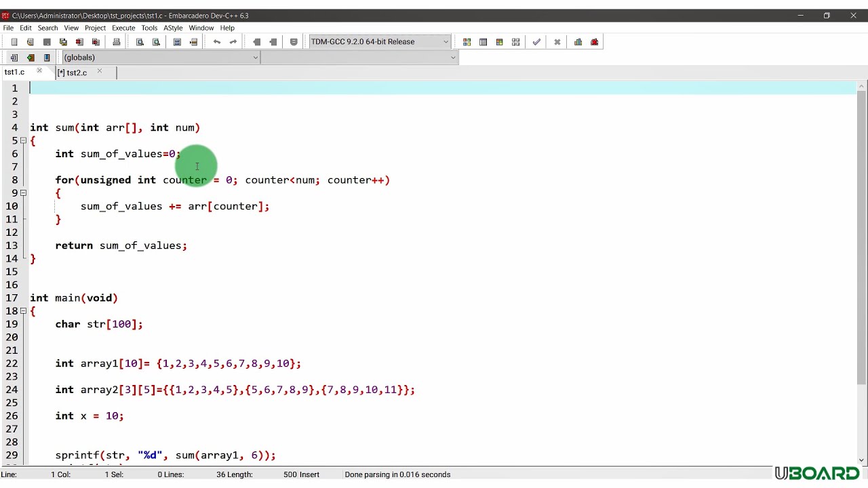Click the New file toolbar icon

tap(14, 42)
